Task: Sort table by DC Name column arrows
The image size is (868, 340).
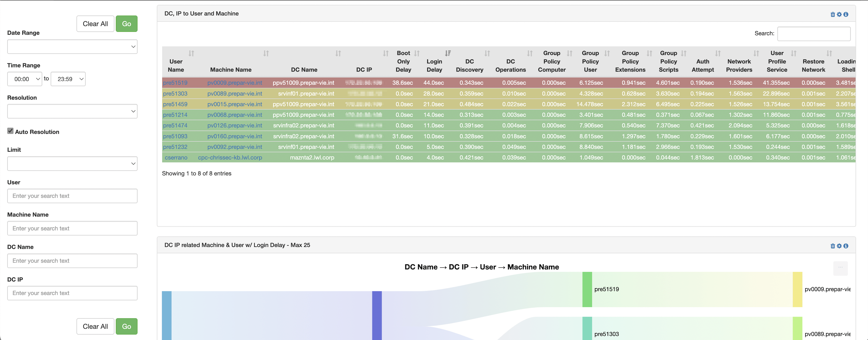Action: pyautogui.click(x=338, y=53)
